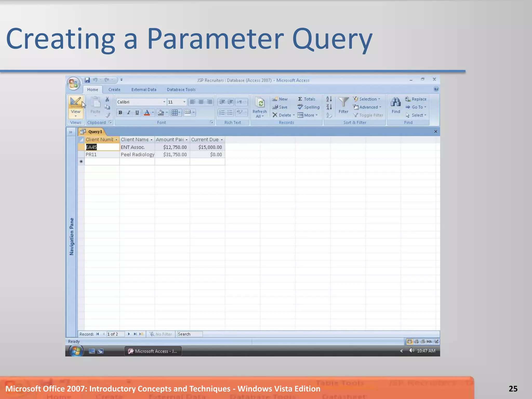This screenshot has width=532, height=399.
Task: Click Save record button
Action: (x=280, y=107)
